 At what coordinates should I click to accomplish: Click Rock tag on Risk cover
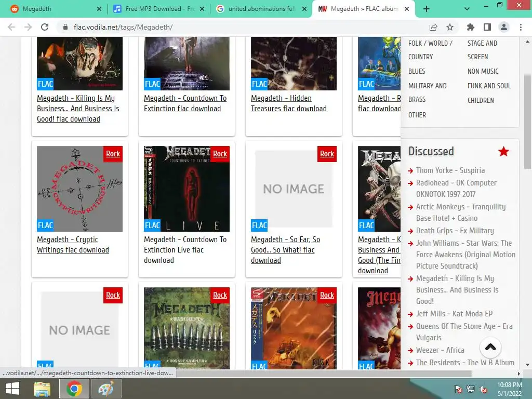(327, 295)
